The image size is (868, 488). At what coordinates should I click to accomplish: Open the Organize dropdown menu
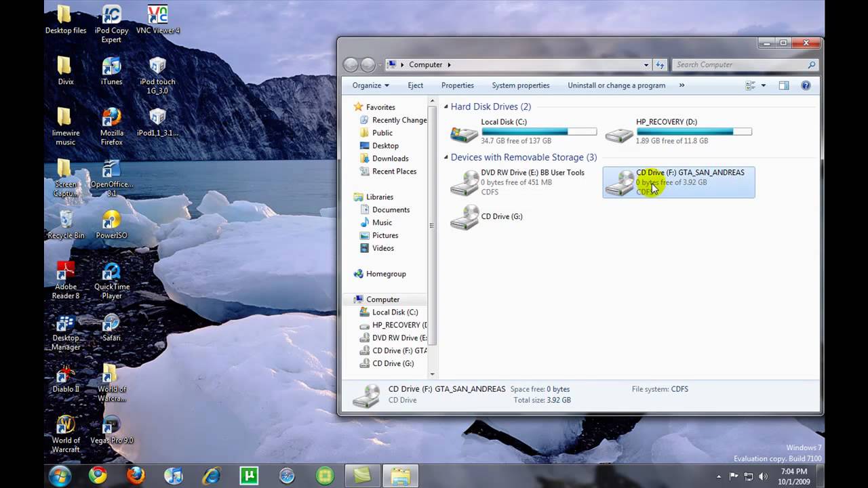coord(370,85)
